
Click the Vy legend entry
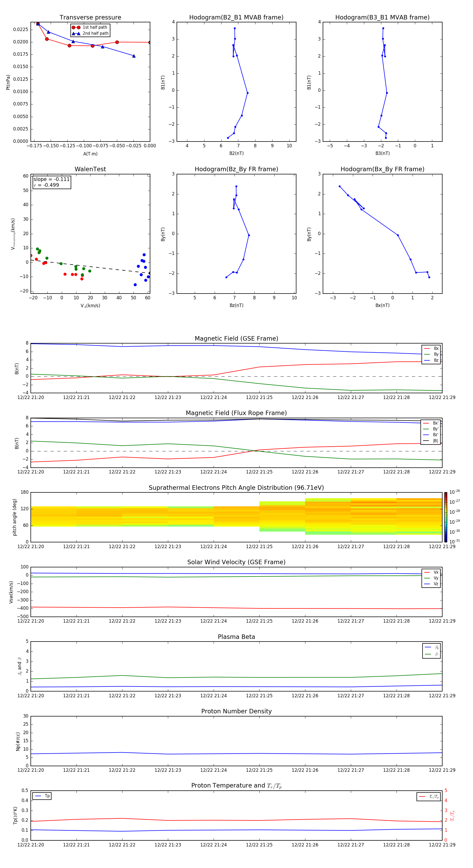click(x=431, y=578)
